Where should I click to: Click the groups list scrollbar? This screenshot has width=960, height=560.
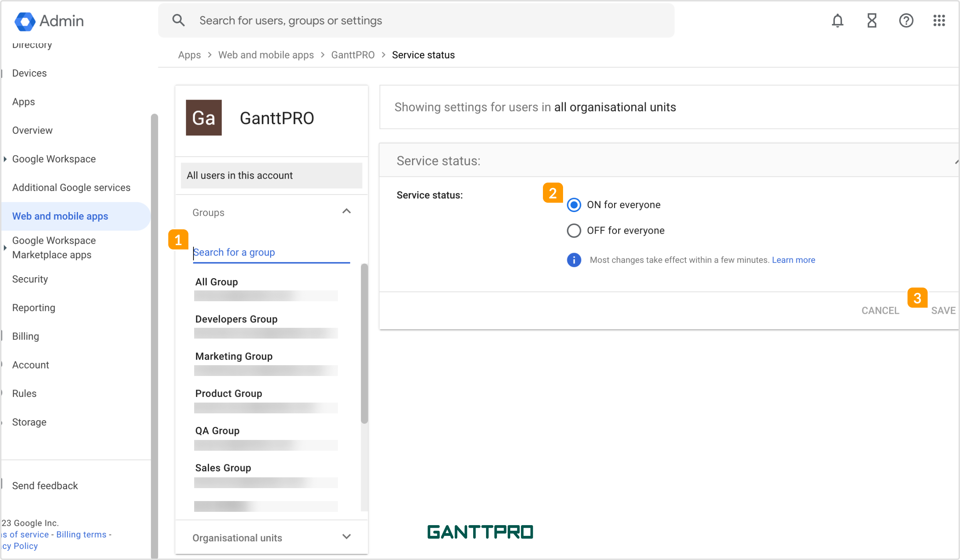coord(364,343)
